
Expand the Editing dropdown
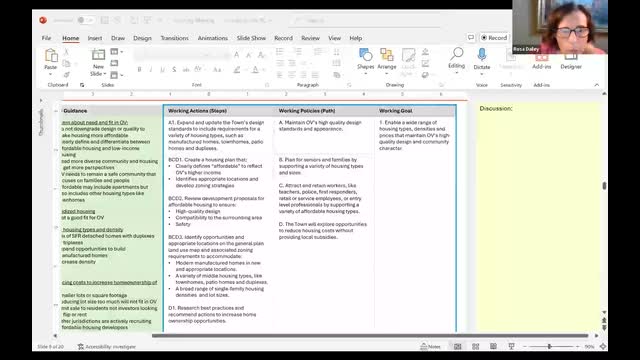pos(456,60)
